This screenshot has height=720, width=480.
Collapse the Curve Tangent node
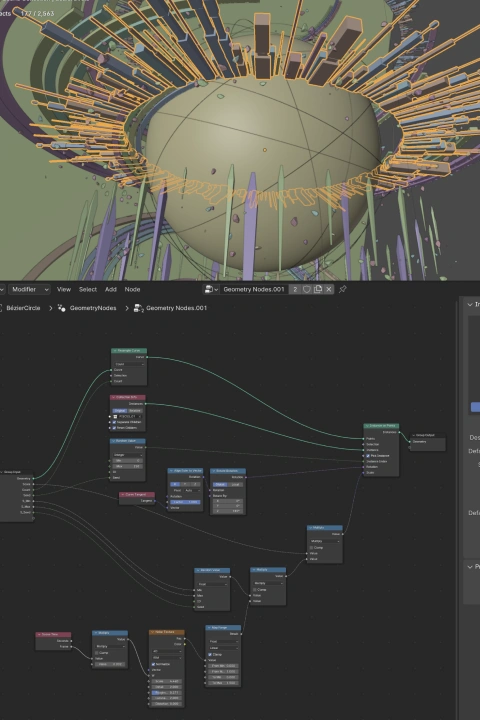click(123, 495)
